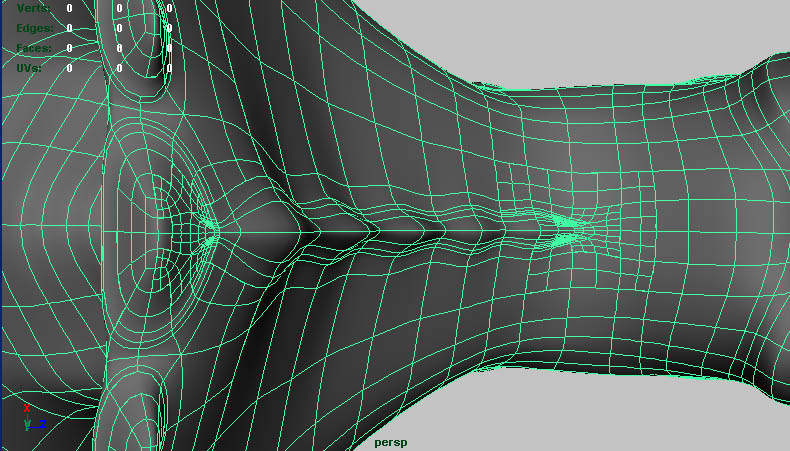790x451 pixels.
Task: Click the UVs label in the poly count HUD
Action: point(29,68)
